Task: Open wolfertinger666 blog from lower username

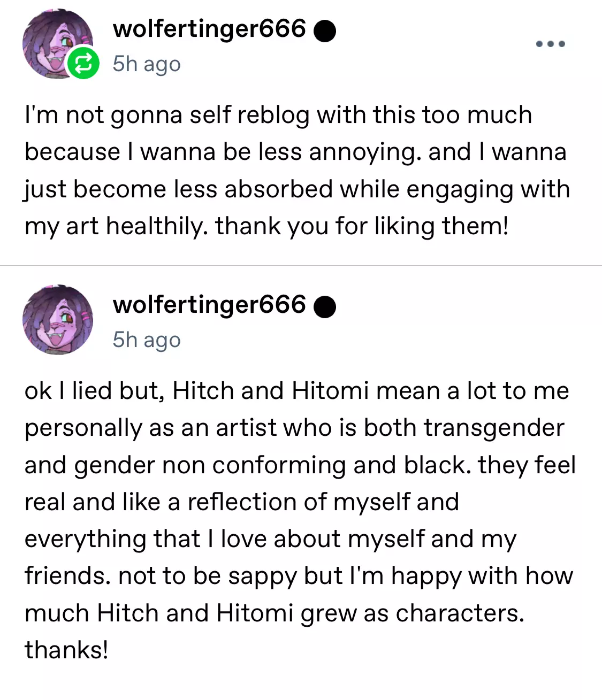Action: pos(209,305)
